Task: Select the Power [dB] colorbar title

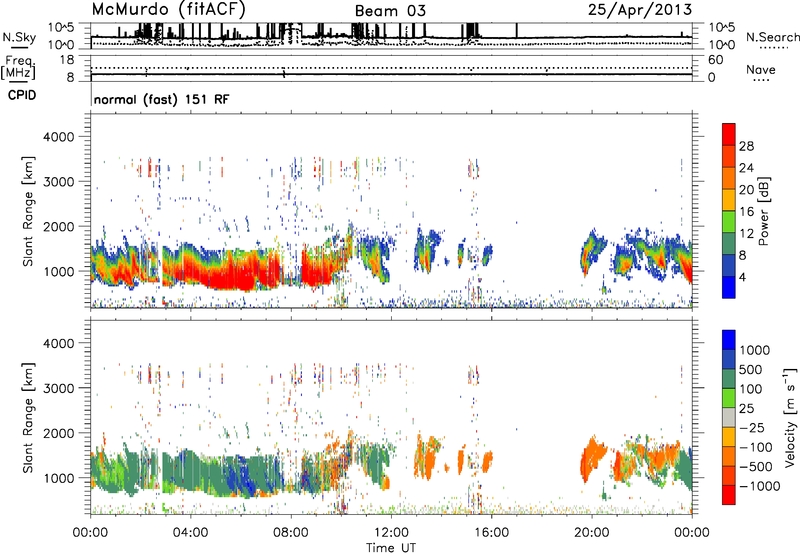Action: [763, 211]
